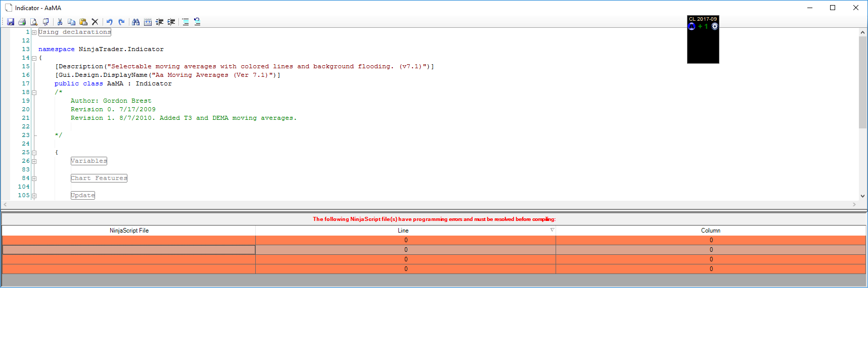
Task: Click 'Author: Gordon Brest' comment text
Action: (x=111, y=101)
